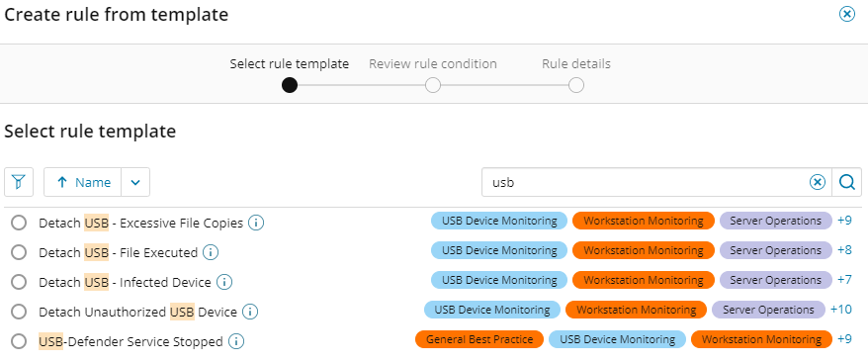Screen dimensions: 868x363
Task: Select Detach USB - Infected Device radio
Action: 19,282
